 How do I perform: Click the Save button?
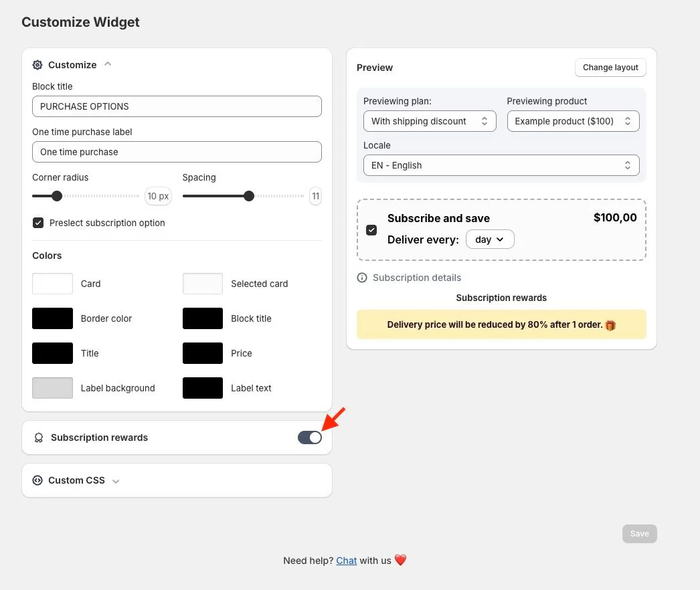pos(639,534)
